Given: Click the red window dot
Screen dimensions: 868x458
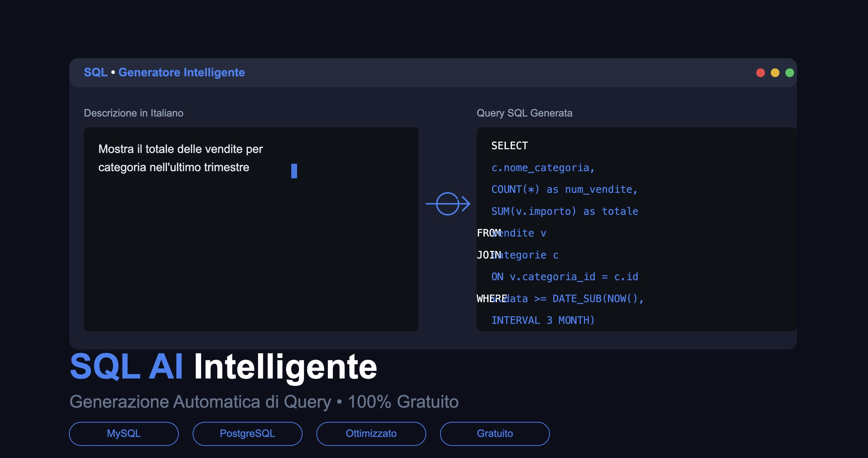Looking at the screenshot, I should click(x=760, y=73).
